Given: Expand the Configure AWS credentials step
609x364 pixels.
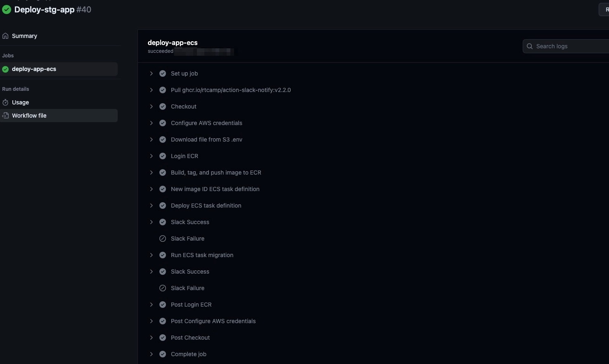Looking at the screenshot, I should [152, 123].
